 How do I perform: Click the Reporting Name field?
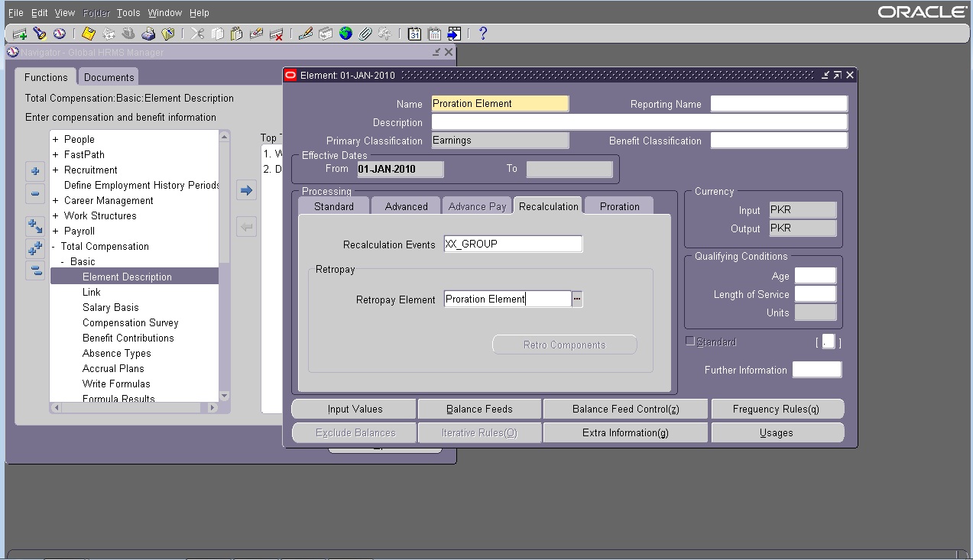(x=779, y=104)
